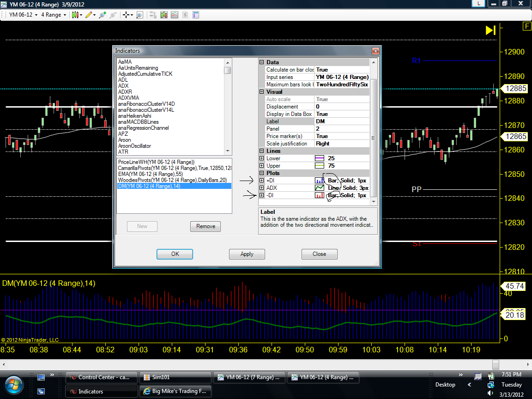The image size is (532, 399).
Task: Remove the selected indicator
Action: pos(206,226)
